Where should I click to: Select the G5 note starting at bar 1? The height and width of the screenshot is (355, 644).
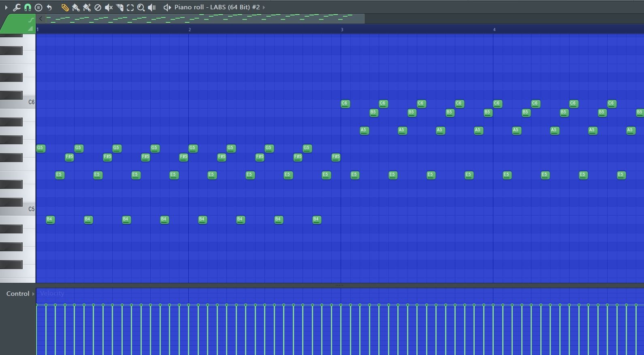41,148
